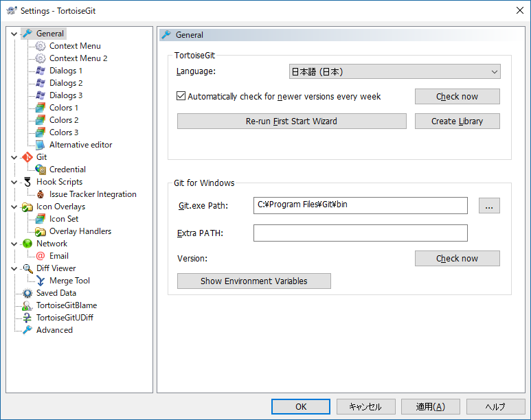Screen dimensions: 531x420
Task: Click the Merge Tool icon
Action: tap(41, 281)
